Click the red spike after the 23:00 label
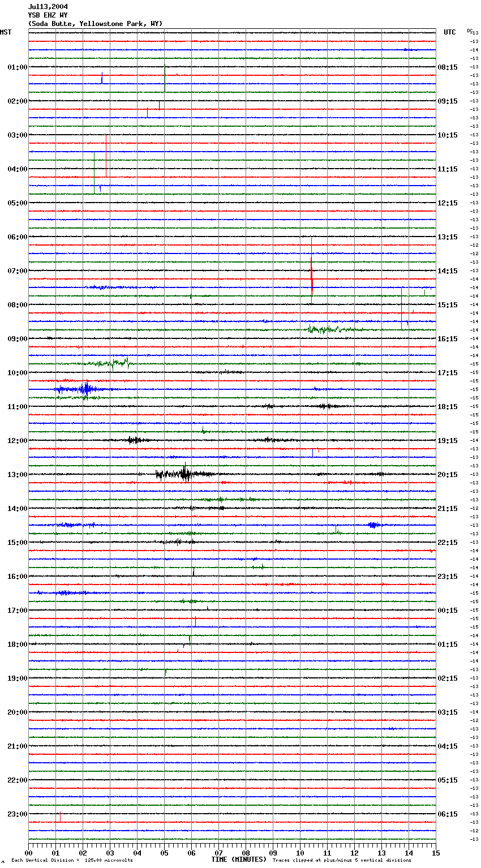 point(60,817)
